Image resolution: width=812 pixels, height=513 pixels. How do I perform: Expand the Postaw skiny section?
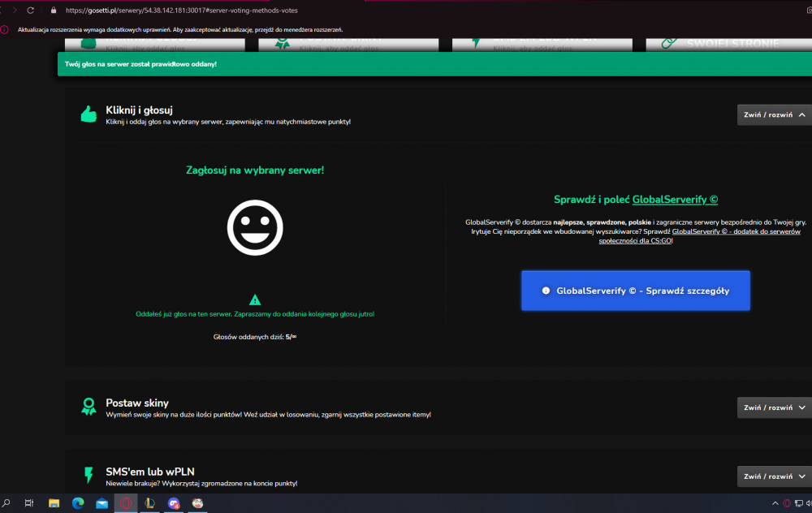coord(774,408)
